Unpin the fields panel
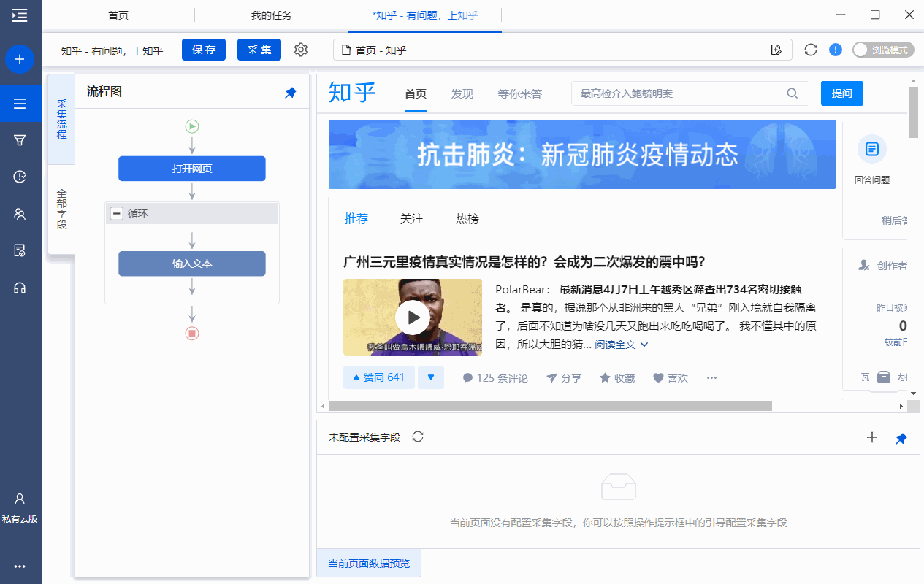 [x=901, y=438]
